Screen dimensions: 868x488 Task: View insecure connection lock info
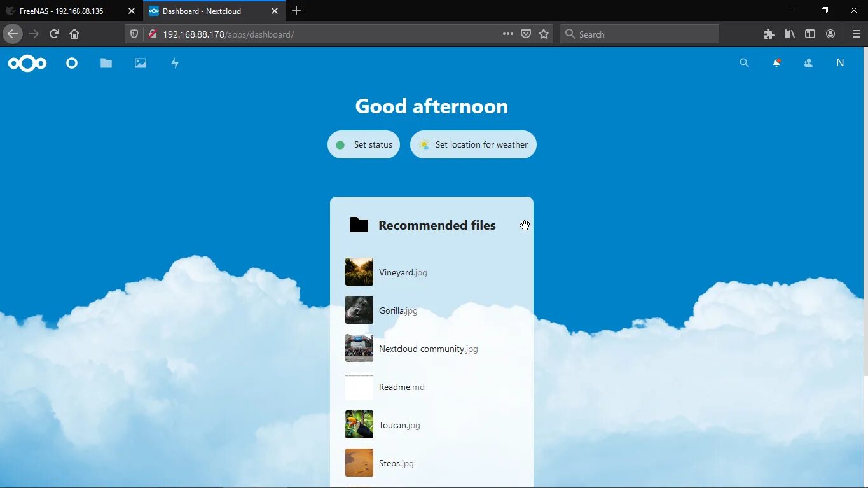(153, 34)
